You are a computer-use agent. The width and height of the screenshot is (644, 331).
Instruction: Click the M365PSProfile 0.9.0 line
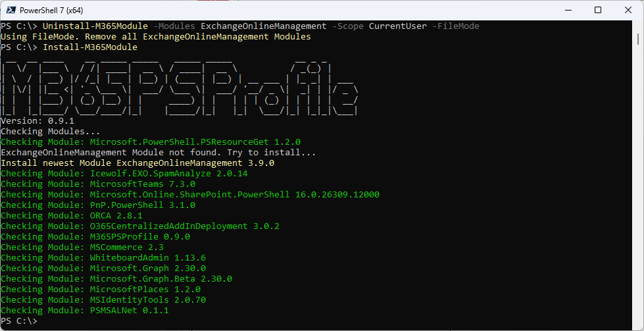click(x=95, y=237)
